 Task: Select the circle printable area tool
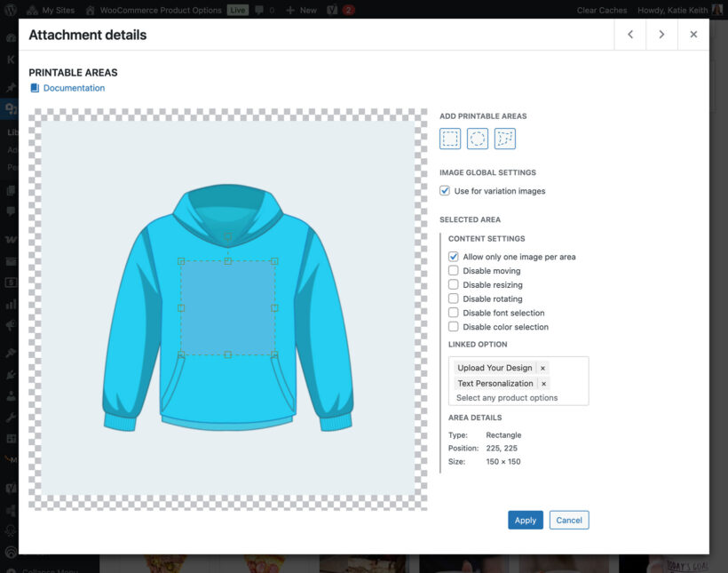coord(477,138)
